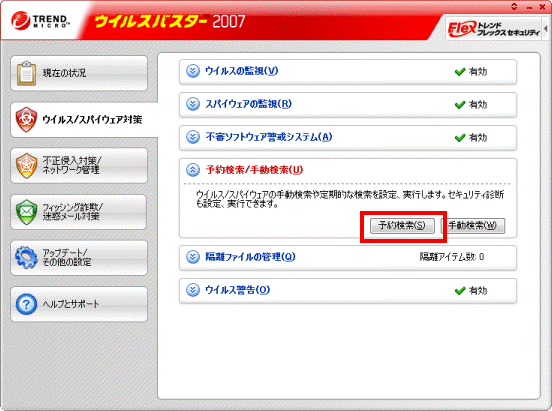This screenshot has height=411, width=552.
Task: Close the ウイルスバスター window
Action: click(542, 7)
